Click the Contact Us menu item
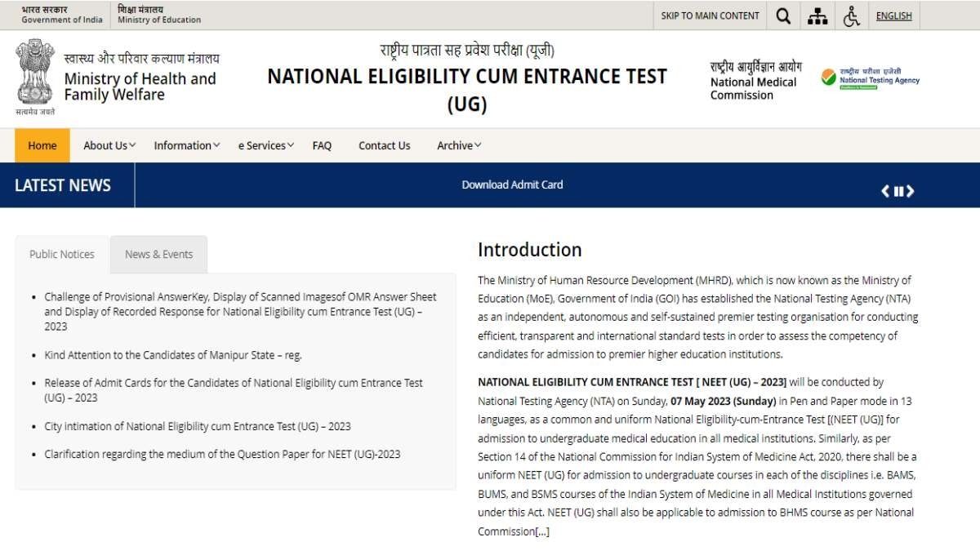This screenshot has height=551, width=980. pos(384,144)
